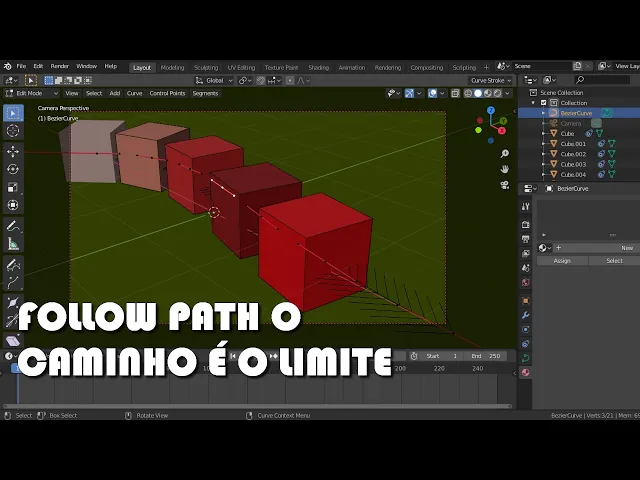This screenshot has width=640, height=480.
Task: Open the World properties tab
Action: 526,282
